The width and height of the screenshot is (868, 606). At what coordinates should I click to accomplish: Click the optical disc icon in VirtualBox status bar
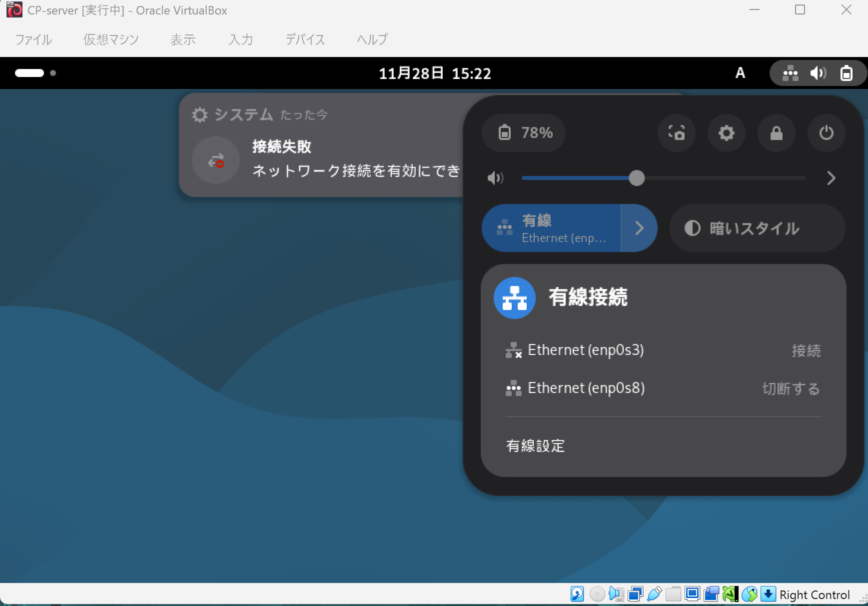click(x=597, y=594)
